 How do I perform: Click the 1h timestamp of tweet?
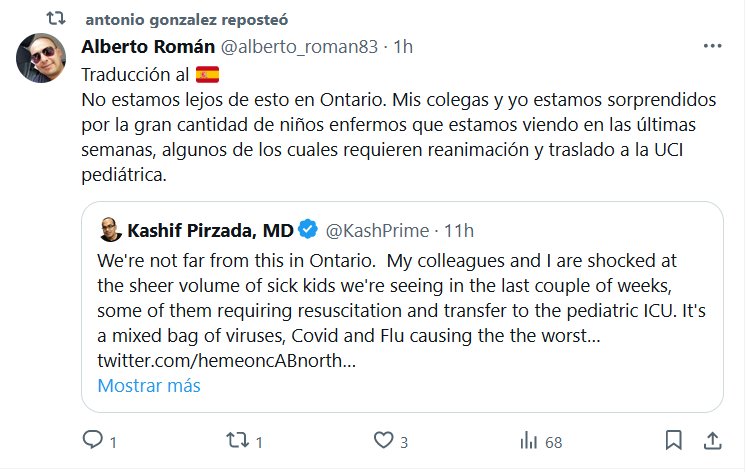403,47
